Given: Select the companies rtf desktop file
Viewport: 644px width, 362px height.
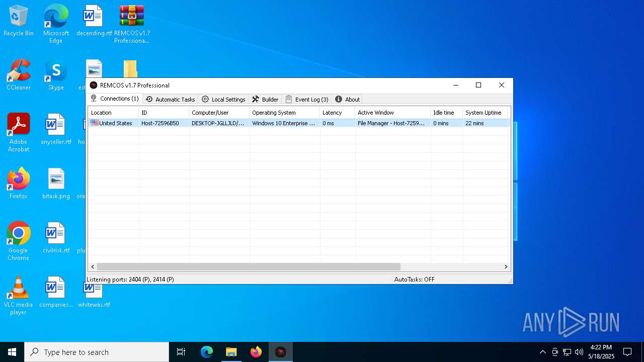Looking at the screenshot, I should [x=56, y=293].
